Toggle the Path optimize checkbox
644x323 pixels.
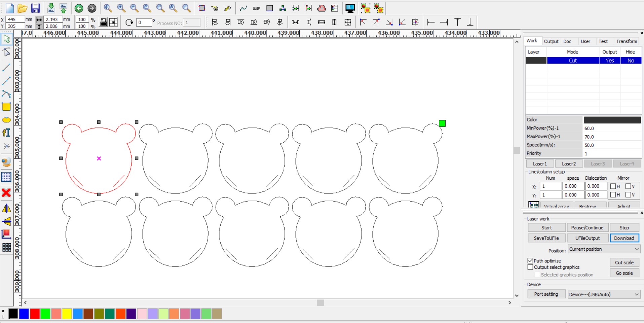coord(530,261)
